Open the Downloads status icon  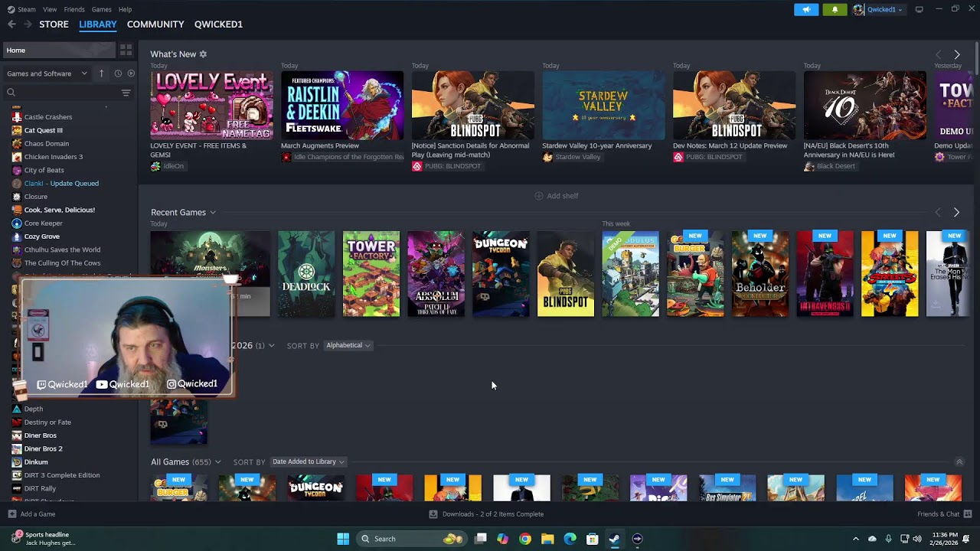coord(433,514)
